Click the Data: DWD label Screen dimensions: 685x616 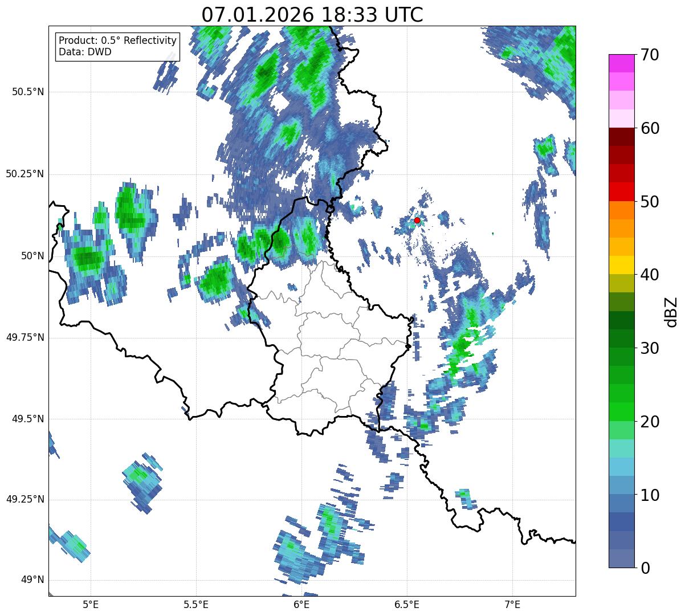[x=85, y=52]
